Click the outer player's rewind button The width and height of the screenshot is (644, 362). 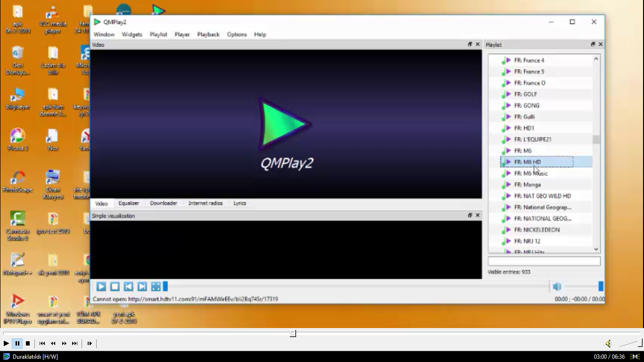(x=53, y=344)
